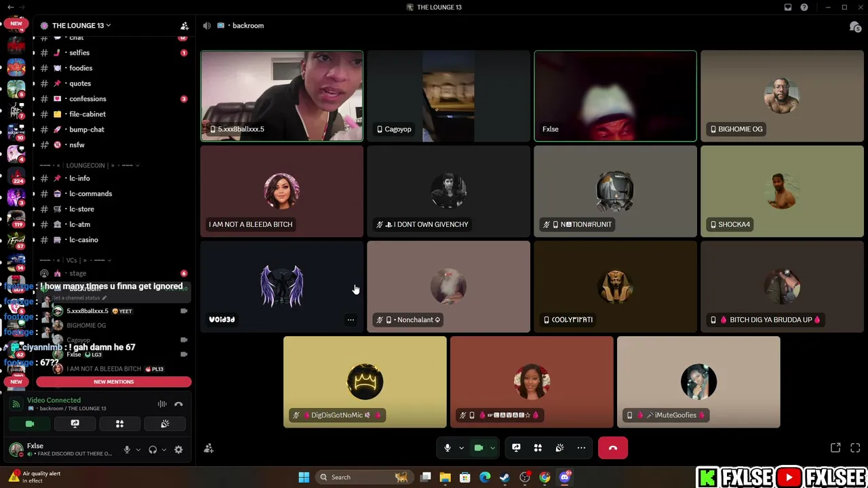Open Microsoft Edge from the taskbar

tap(485, 477)
